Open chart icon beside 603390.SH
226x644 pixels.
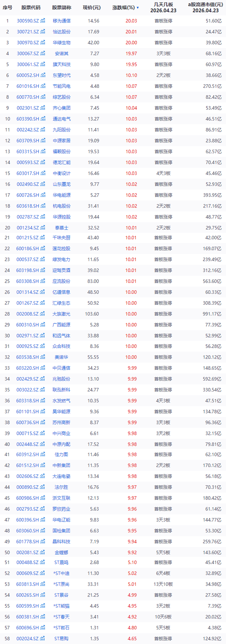pos(43,119)
